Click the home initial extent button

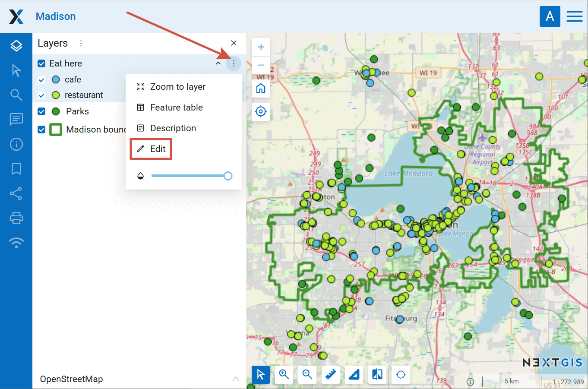261,89
